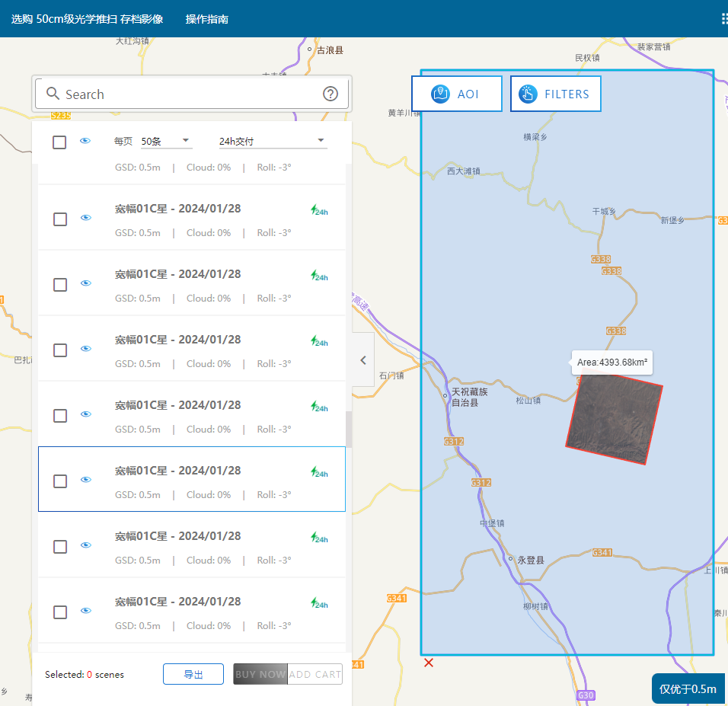This screenshot has width=728, height=706.
Task: Click inside the Search input field
Action: [191, 94]
